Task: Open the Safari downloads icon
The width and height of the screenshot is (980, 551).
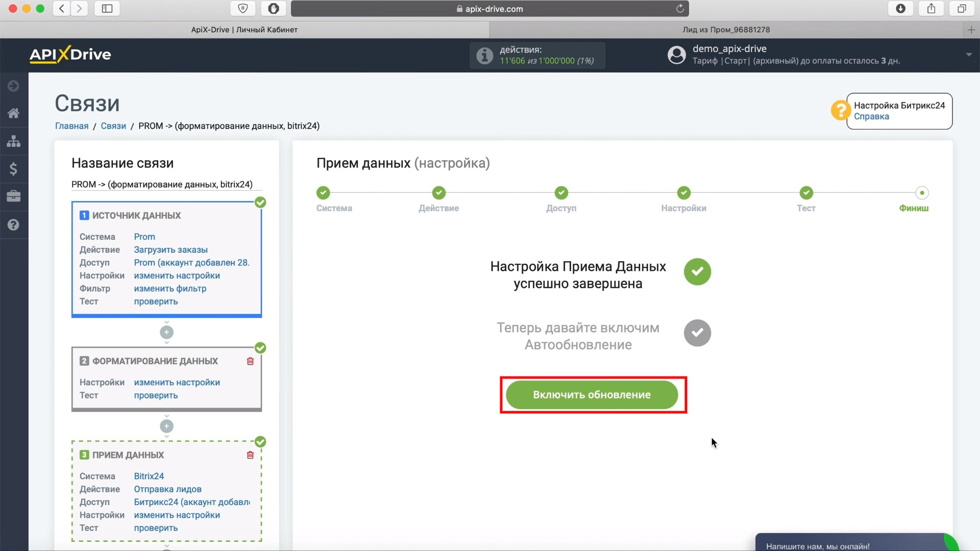Action: pyautogui.click(x=901, y=9)
